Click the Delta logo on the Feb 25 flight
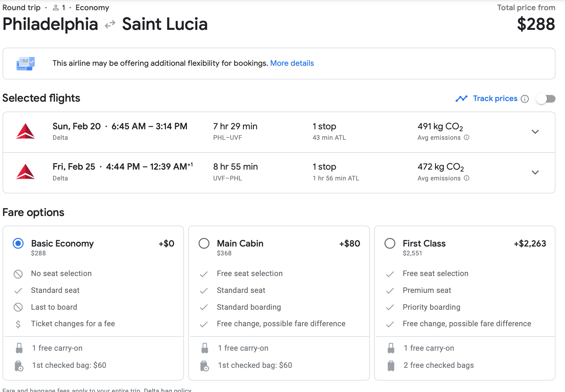This screenshot has width=565, height=392. click(25, 172)
